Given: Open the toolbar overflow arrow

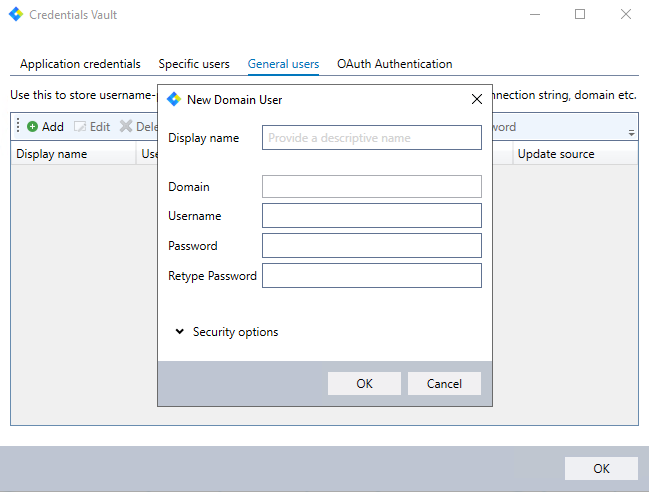Looking at the screenshot, I should [631, 133].
